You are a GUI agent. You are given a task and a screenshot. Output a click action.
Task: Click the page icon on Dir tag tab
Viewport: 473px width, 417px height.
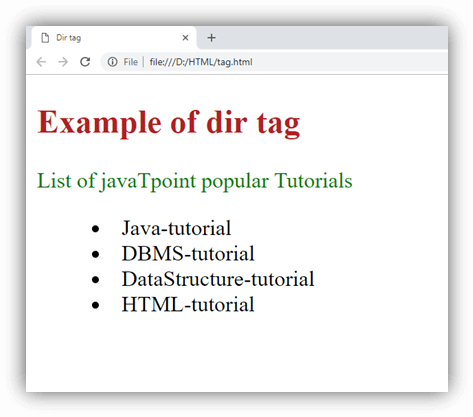coord(45,38)
